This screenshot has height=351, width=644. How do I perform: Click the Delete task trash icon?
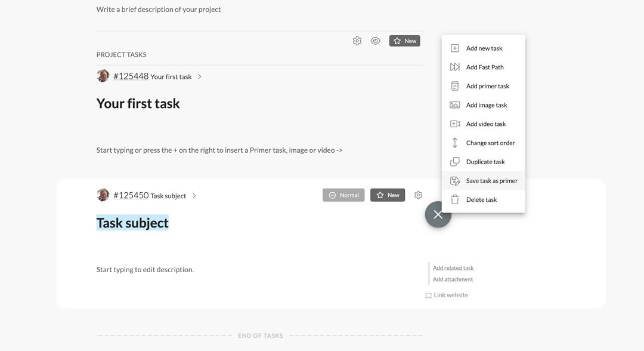pos(454,199)
